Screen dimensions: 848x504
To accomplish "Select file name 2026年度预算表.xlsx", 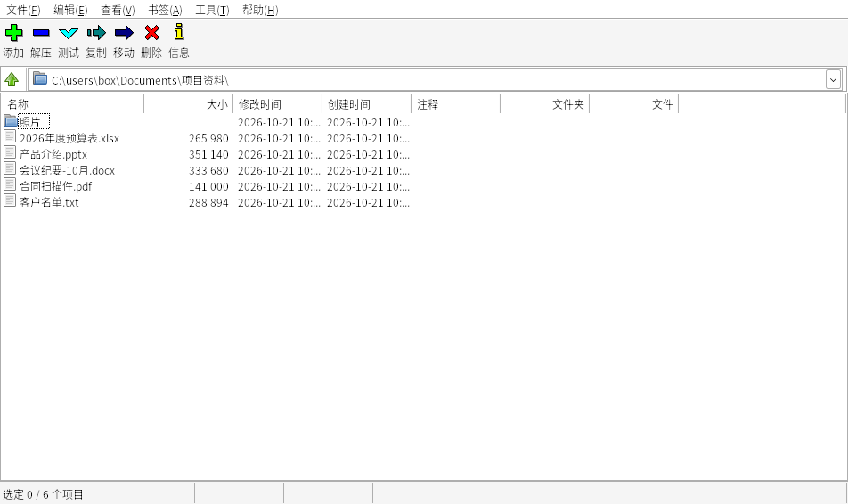I will [69, 138].
